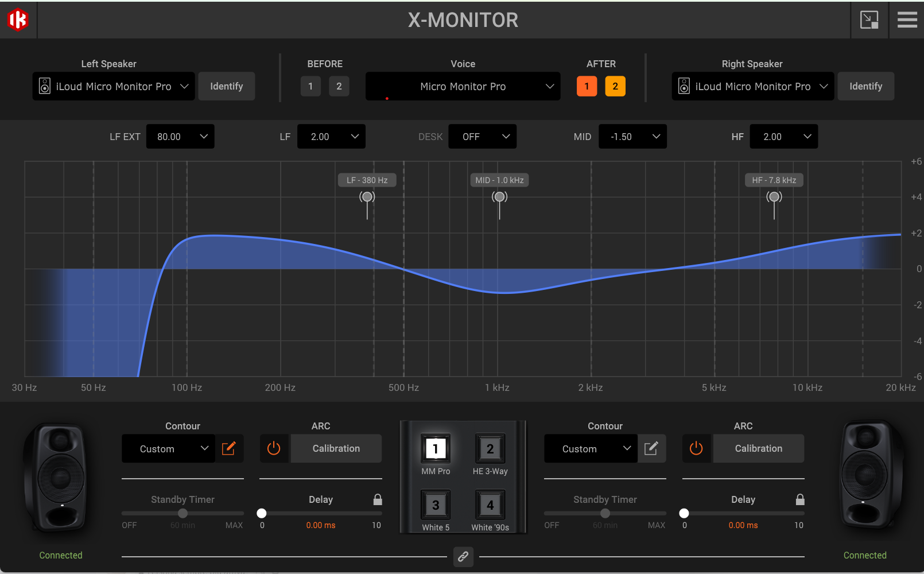Start left speaker ARC Calibration
Viewport: 924px width, 574px height.
pos(336,448)
